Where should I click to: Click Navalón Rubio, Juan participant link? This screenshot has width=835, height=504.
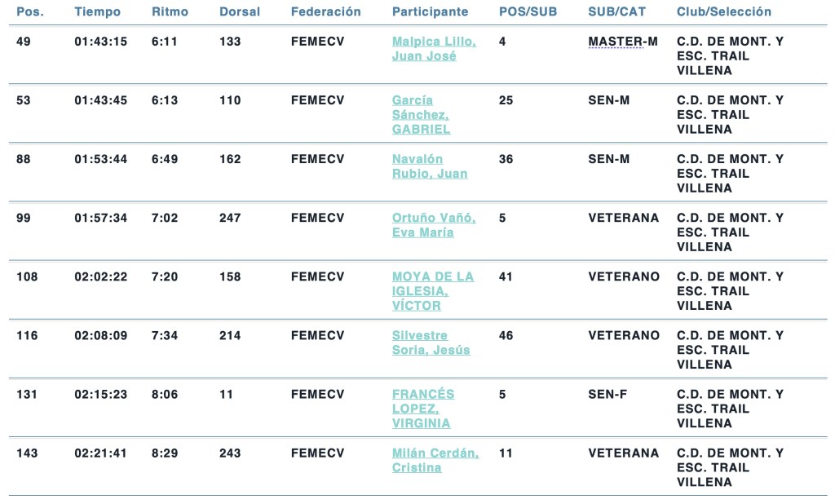[x=430, y=166]
